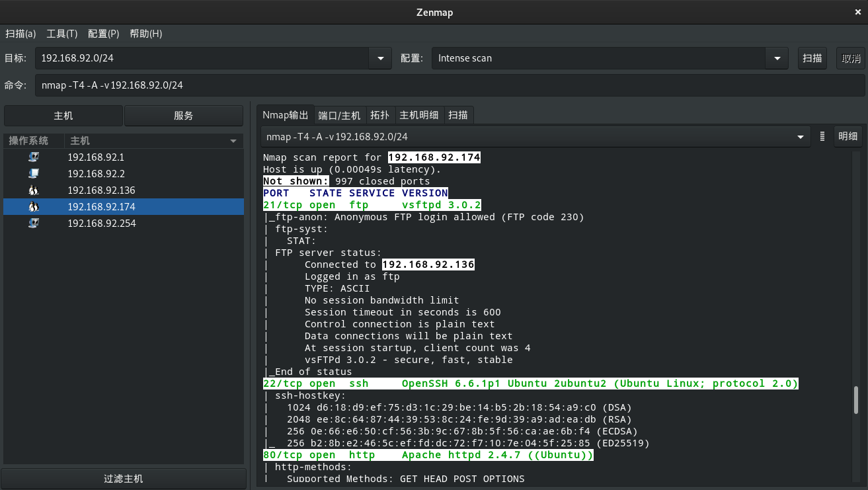Click the 明细 details button
Image resolution: width=868 pixels, height=490 pixels.
point(848,136)
